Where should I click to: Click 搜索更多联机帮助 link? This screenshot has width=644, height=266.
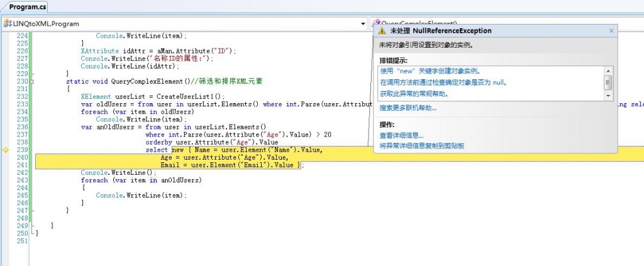point(408,108)
